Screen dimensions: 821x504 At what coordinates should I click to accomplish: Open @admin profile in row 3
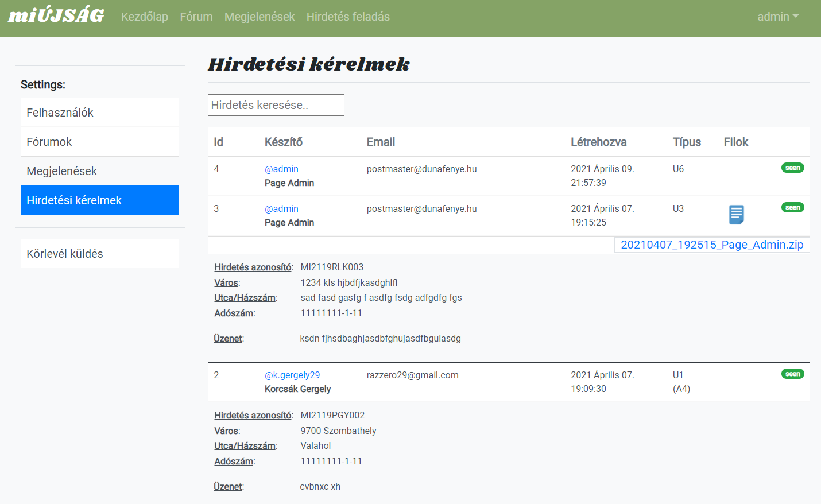click(x=281, y=208)
